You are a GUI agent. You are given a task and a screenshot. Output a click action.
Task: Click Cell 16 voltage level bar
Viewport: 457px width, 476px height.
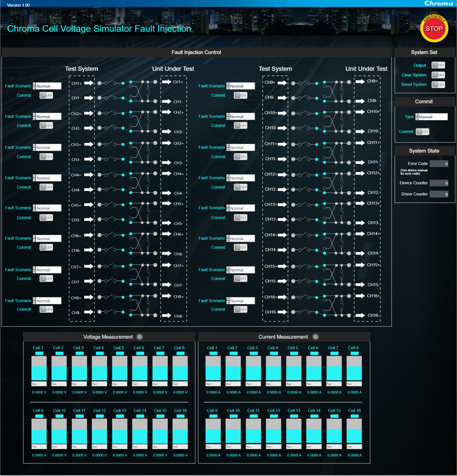(180, 431)
